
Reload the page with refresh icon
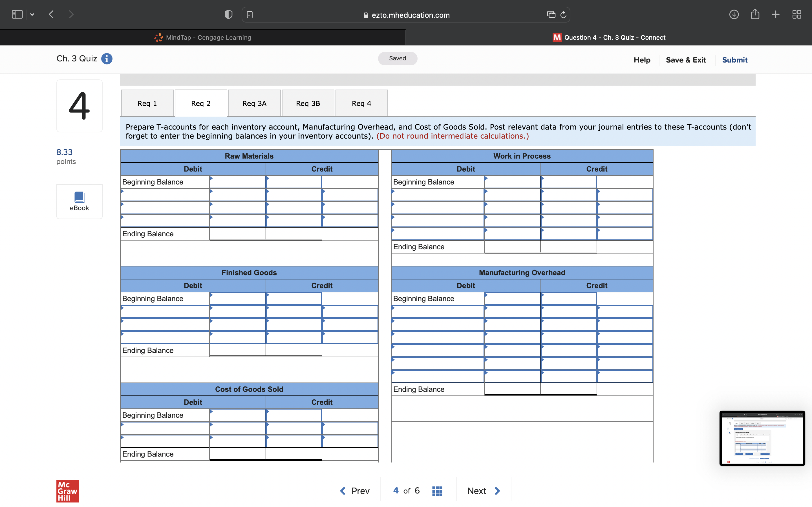point(563,15)
